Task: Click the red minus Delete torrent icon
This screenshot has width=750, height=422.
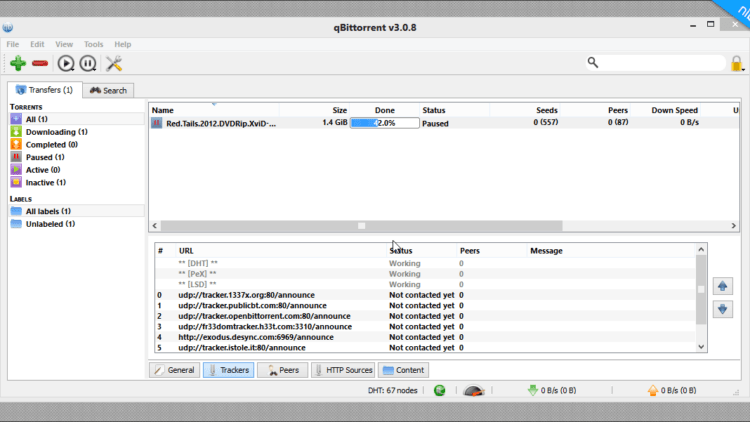Action: coord(40,64)
